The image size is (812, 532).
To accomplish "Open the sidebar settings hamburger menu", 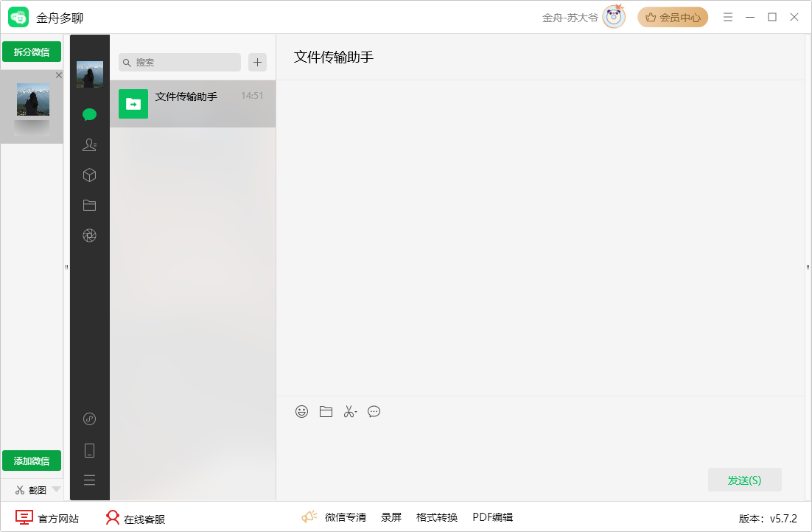I will [90, 480].
